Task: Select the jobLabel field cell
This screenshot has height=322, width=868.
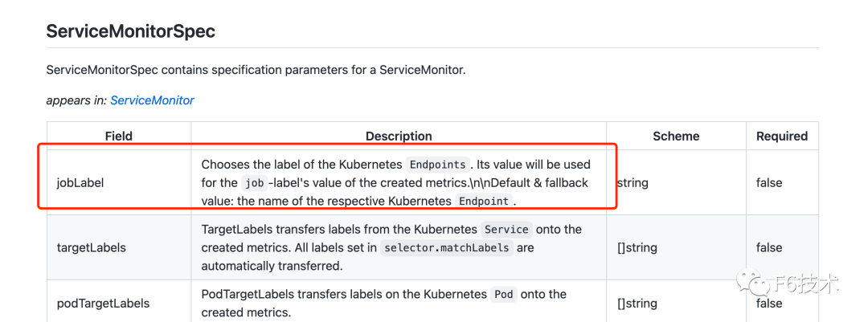Action: (119, 182)
